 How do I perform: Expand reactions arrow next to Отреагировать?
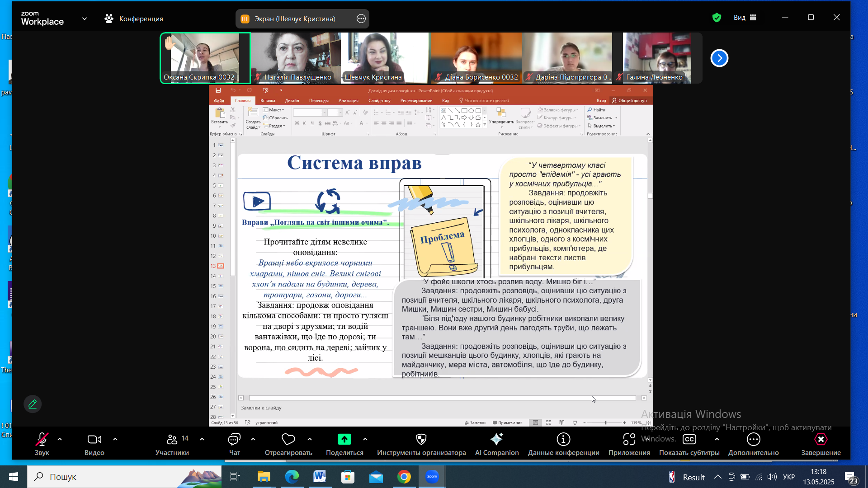(x=310, y=439)
